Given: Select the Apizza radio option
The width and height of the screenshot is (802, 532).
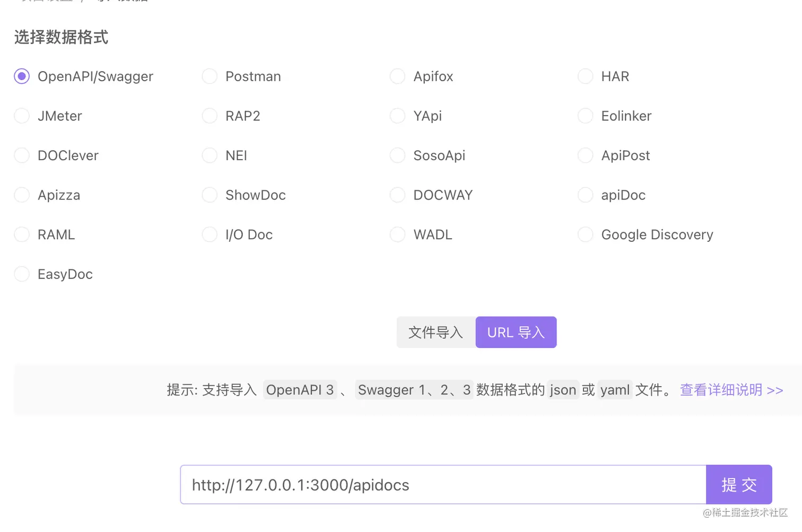Looking at the screenshot, I should click(x=22, y=195).
